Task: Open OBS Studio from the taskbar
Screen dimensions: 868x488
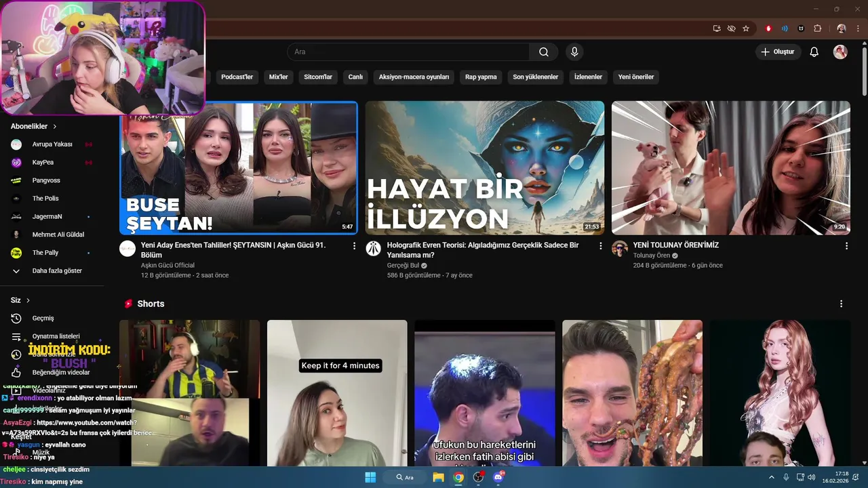Action: pyautogui.click(x=479, y=477)
